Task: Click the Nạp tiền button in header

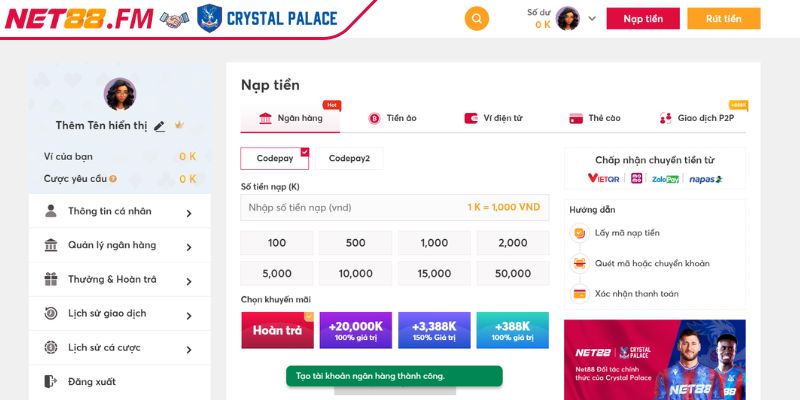Action: coord(643,18)
